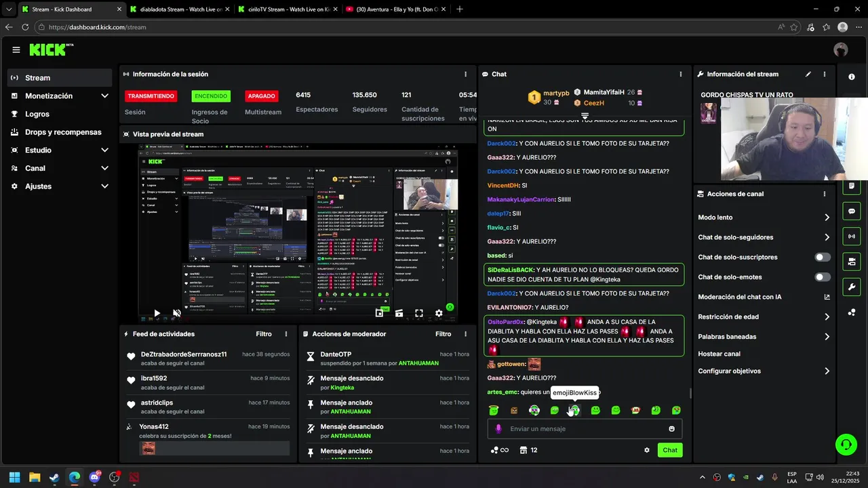Open chat settings gear
The height and width of the screenshot is (488, 868).
(647, 450)
